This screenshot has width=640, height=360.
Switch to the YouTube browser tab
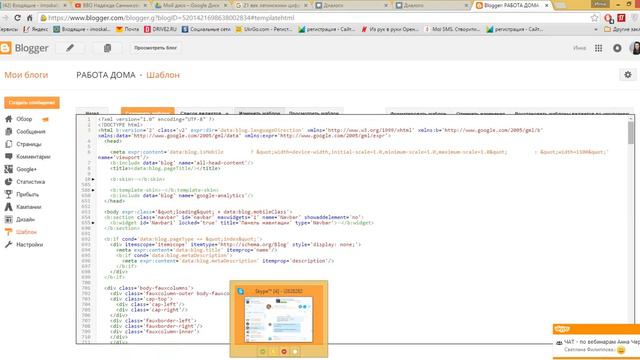pyautogui.click(x=110, y=5)
